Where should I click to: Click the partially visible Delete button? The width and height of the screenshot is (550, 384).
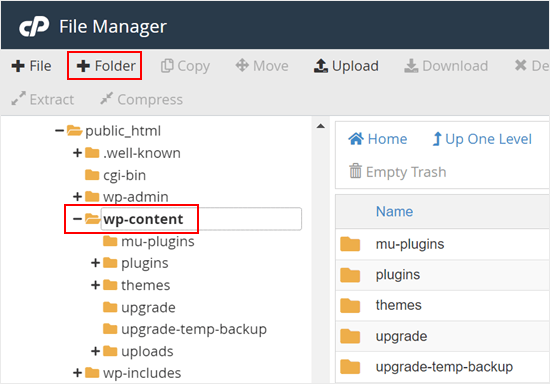click(532, 66)
